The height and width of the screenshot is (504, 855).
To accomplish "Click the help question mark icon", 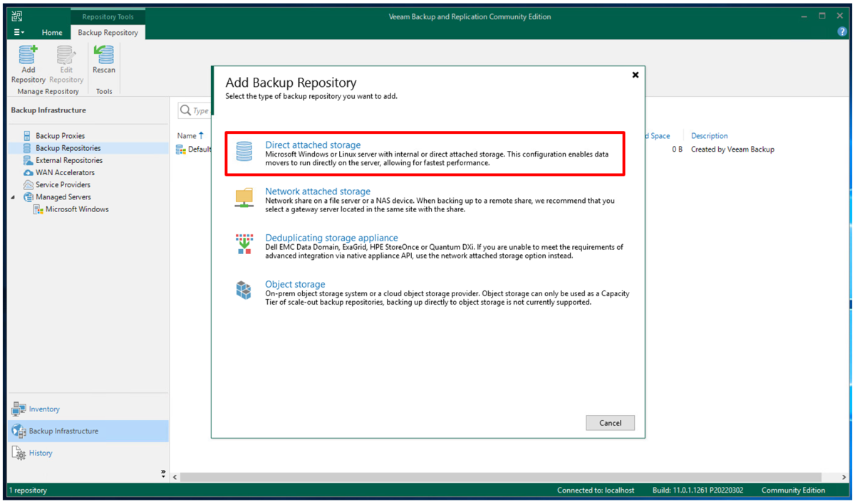I will pyautogui.click(x=842, y=32).
